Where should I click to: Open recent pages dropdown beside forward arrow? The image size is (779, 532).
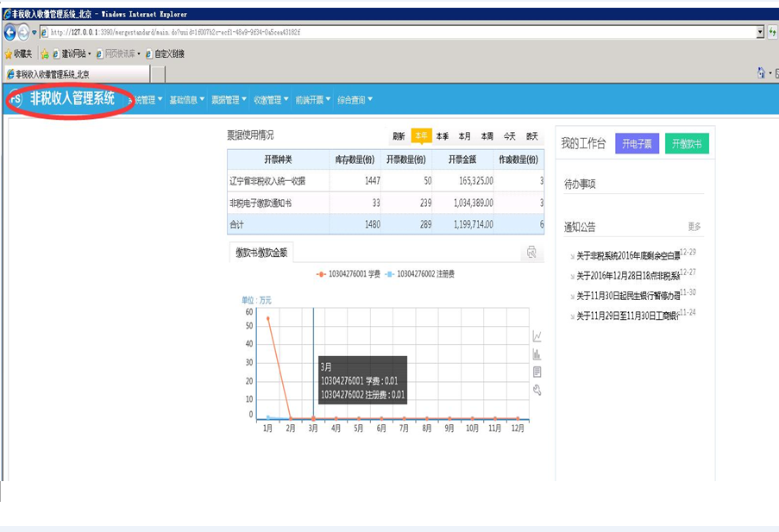[x=35, y=33]
